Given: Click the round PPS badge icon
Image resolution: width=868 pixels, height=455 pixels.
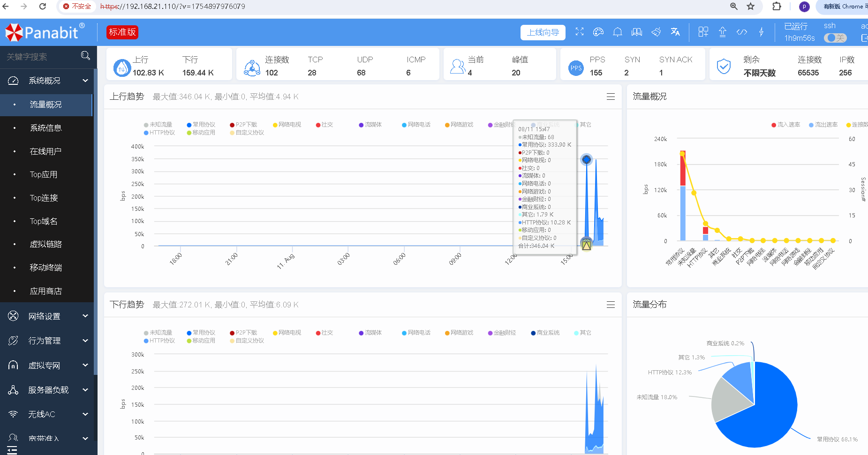Looking at the screenshot, I should pyautogui.click(x=576, y=68).
